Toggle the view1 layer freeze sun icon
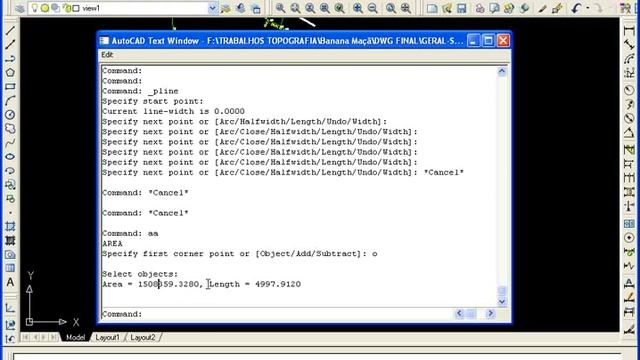Screen dimensions: 640x360 point(45,8)
